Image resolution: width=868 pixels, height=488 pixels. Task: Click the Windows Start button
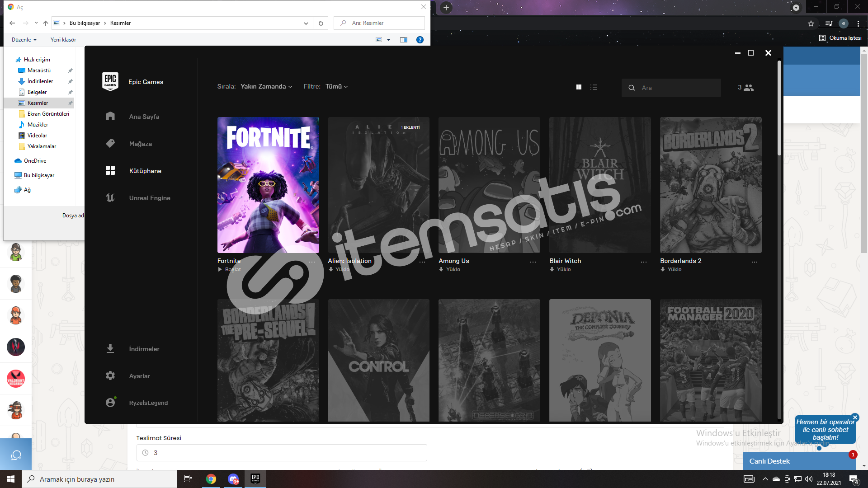[11, 479]
